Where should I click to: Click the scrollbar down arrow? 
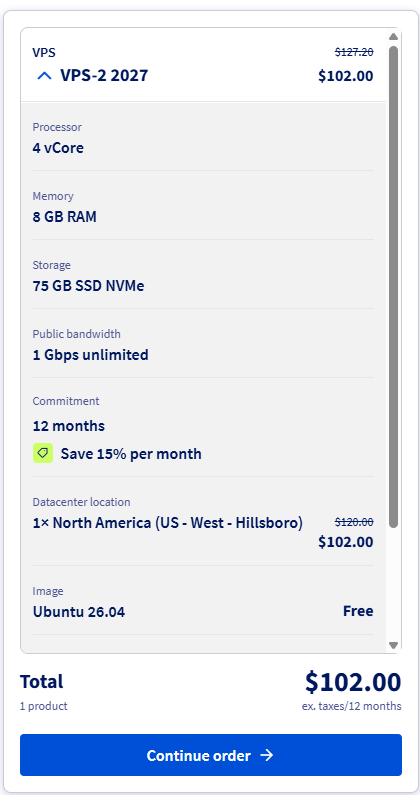[393, 645]
